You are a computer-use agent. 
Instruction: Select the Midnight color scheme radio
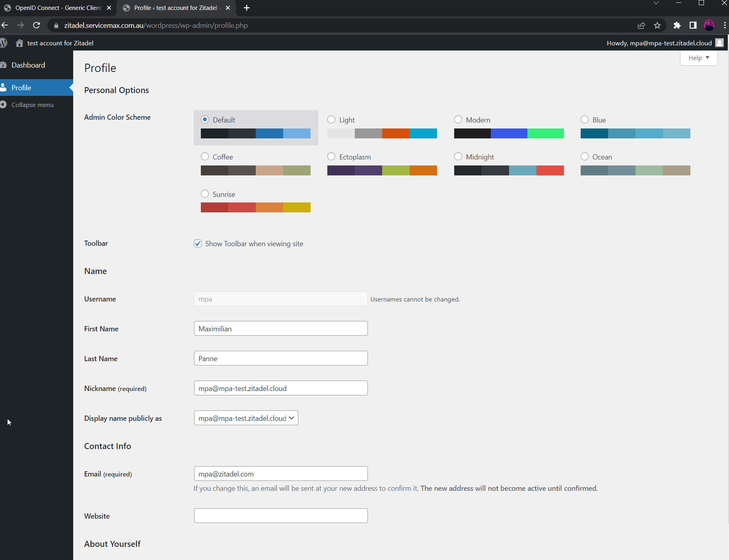[x=458, y=156]
